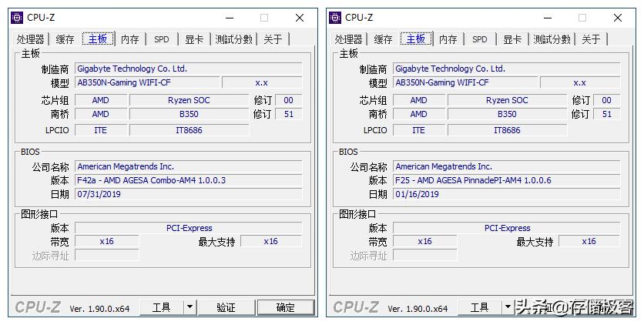The width and height of the screenshot is (644, 325).
Task: Open 显卡 tab in left window
Action: [x=194, y=39]
